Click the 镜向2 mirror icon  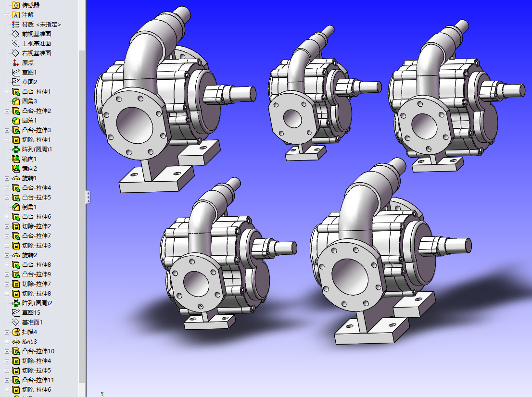tap(15, 169)
